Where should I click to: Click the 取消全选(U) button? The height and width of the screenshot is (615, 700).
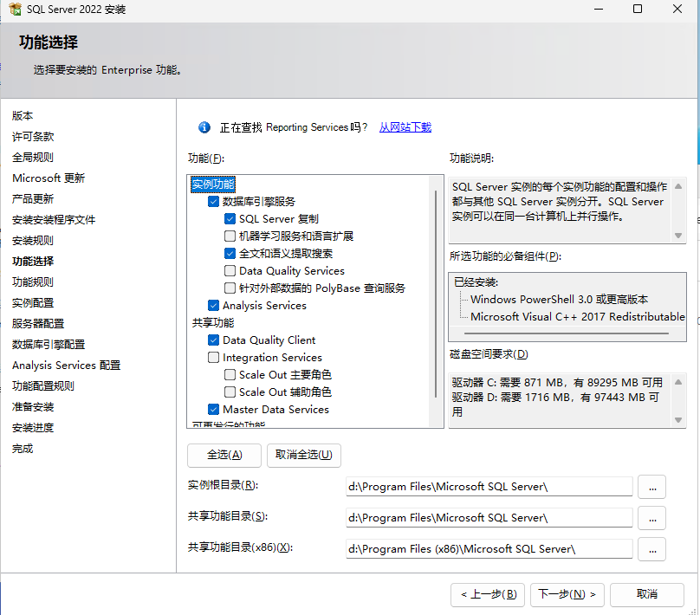pyautogui.click(x=303, y=456)
